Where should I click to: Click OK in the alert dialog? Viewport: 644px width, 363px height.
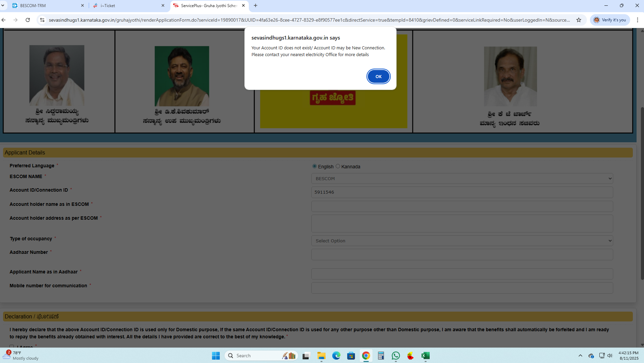(x=378, y=76)
